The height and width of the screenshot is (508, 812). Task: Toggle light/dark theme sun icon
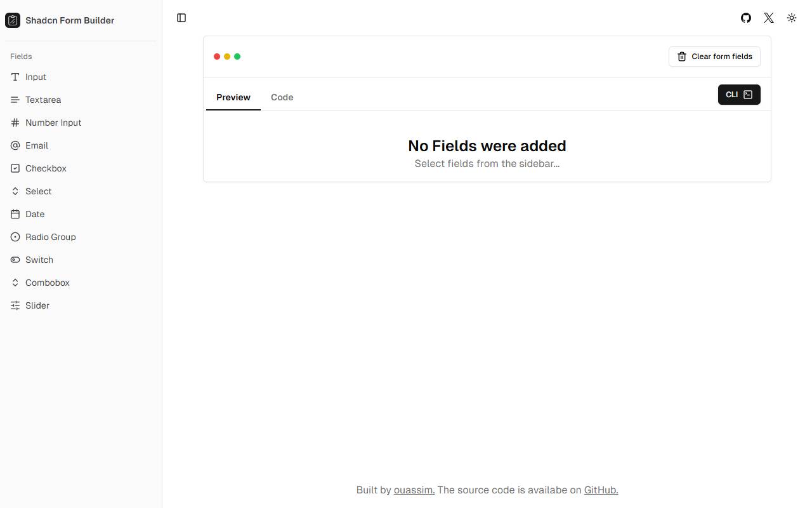(x=792, y=18)
